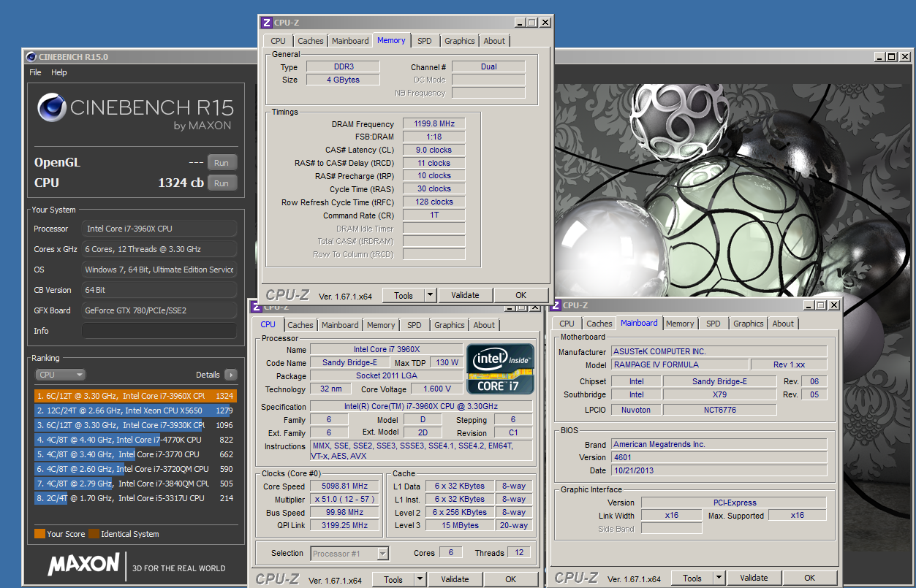The image size is (916, 588).
Task: Open Caches tab in Mainboard CPU-Z window
Action: [599, 324]
